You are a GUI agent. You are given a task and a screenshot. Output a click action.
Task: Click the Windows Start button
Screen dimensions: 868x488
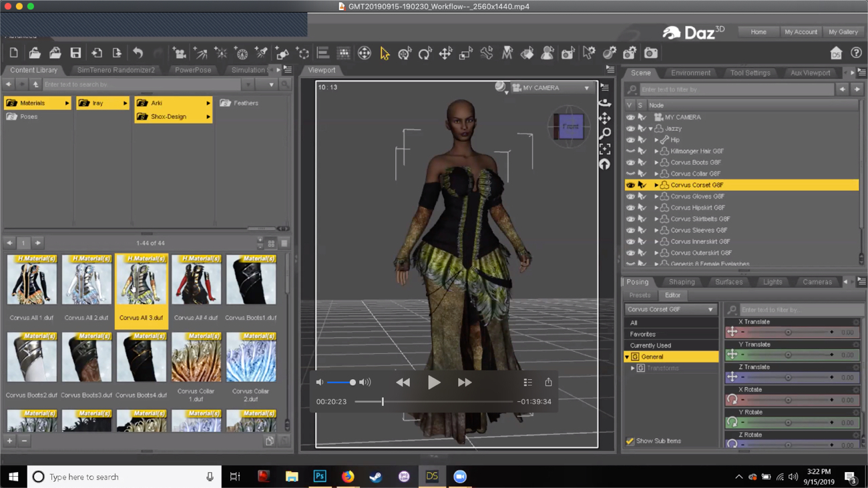[x=13, y=477]
